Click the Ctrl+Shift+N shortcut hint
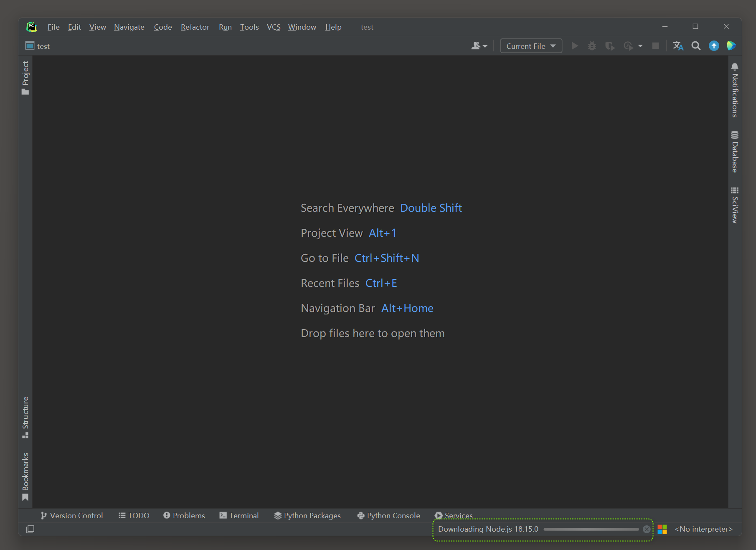Viewport: 756px width, 550px height. tap(387, 258)
